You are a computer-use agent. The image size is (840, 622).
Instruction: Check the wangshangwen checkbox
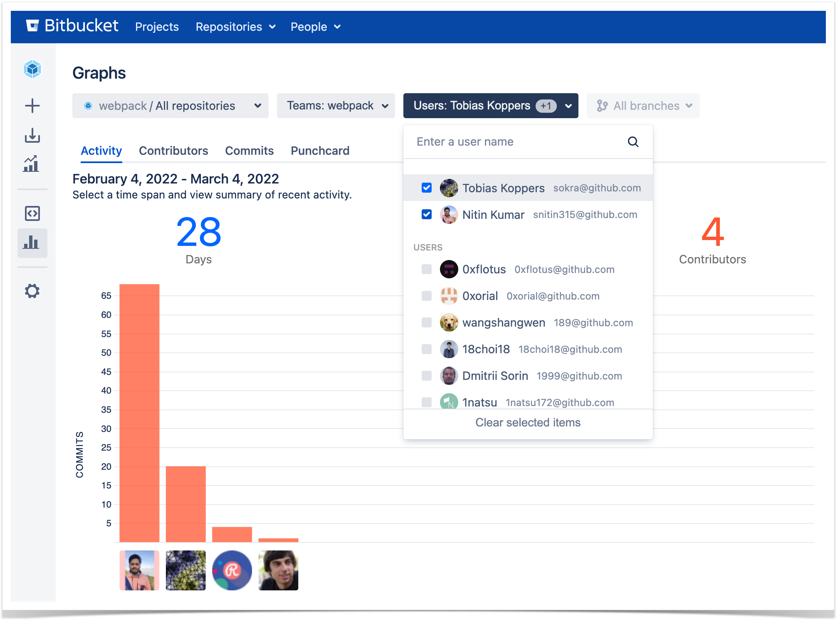(427, 322)
